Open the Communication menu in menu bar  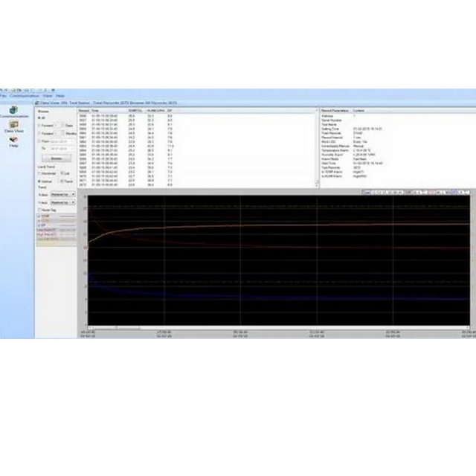[x=24, y=96]
